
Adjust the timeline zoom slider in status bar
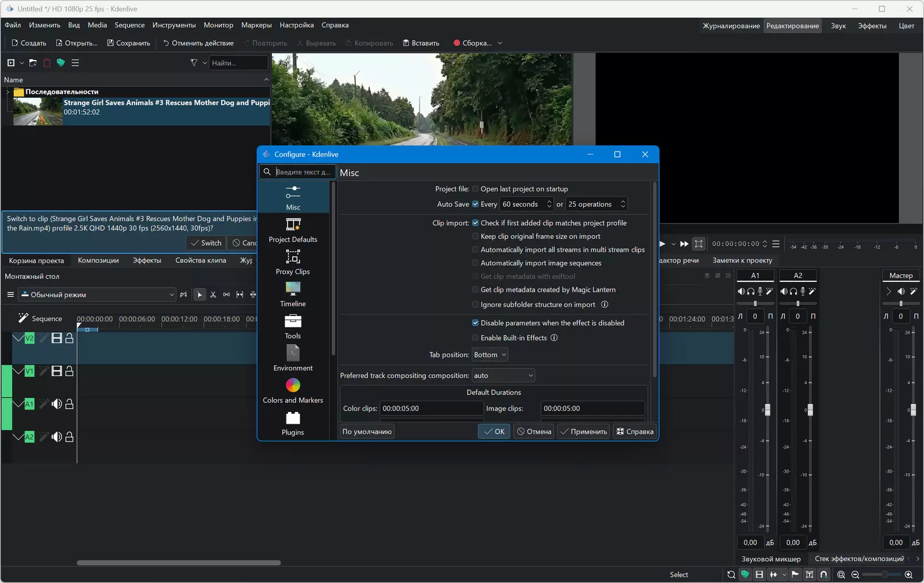883,574
